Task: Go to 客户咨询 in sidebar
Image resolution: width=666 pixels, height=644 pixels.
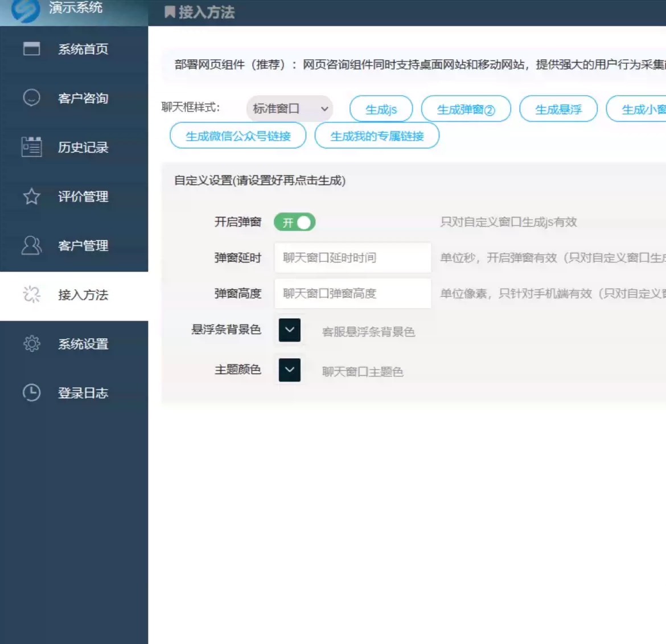Action: pos(74,98)
